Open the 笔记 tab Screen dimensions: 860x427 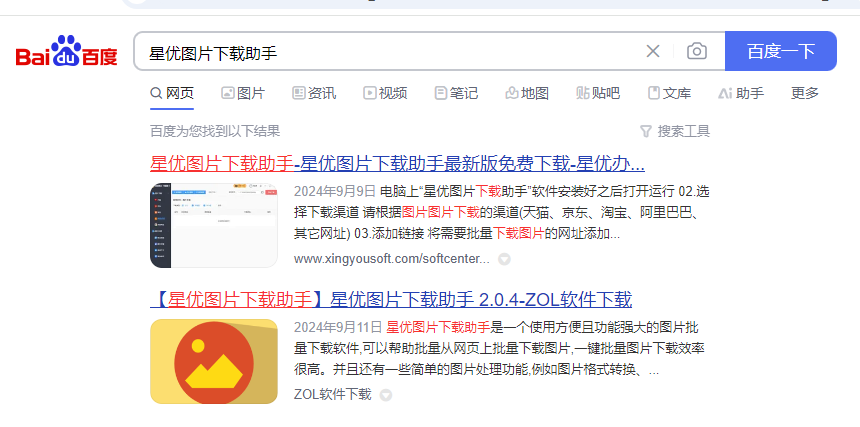[x=456, y=93]
